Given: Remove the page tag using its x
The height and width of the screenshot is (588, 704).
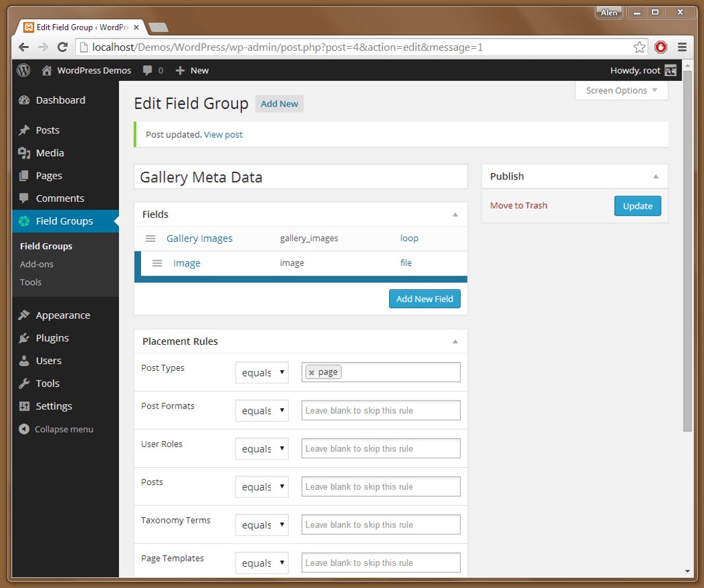Looking at the screenshot, I should pos(311,373).
